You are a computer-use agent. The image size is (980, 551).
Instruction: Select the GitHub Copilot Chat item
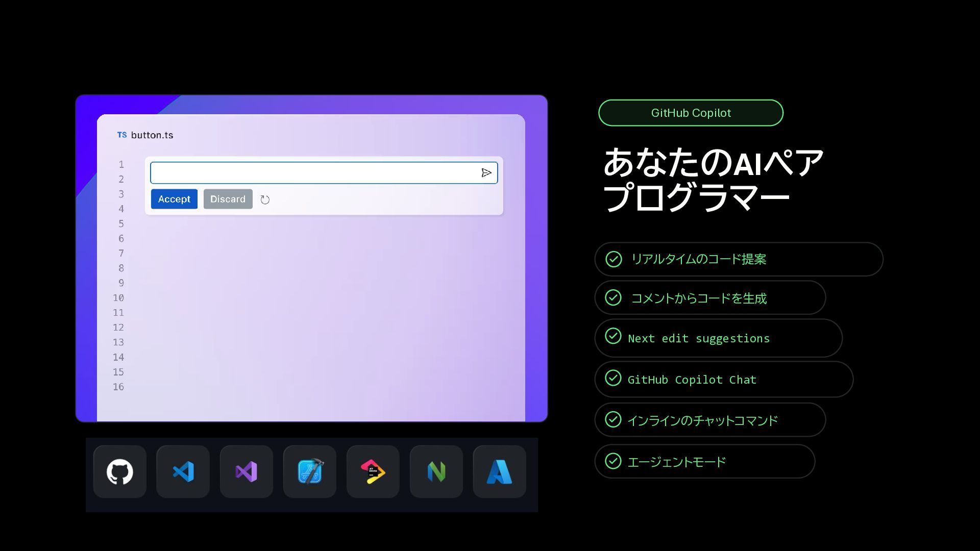point(692,380)
